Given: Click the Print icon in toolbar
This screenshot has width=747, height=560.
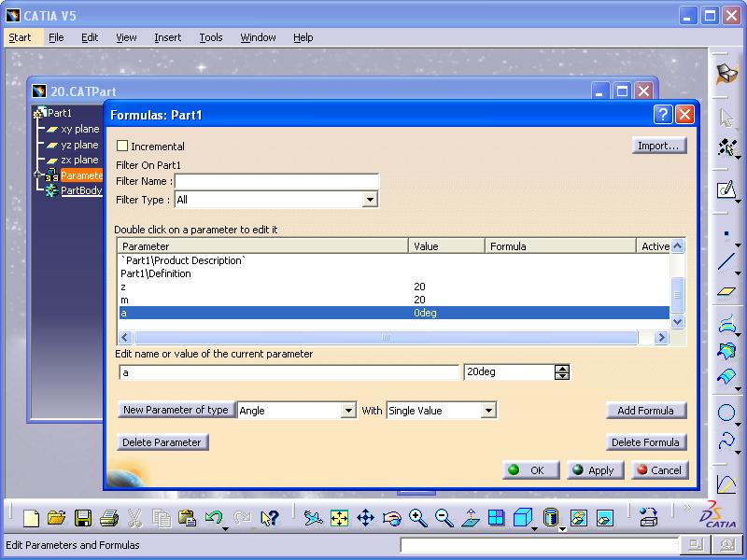Looking at the screenshot, I should point(109,517).
